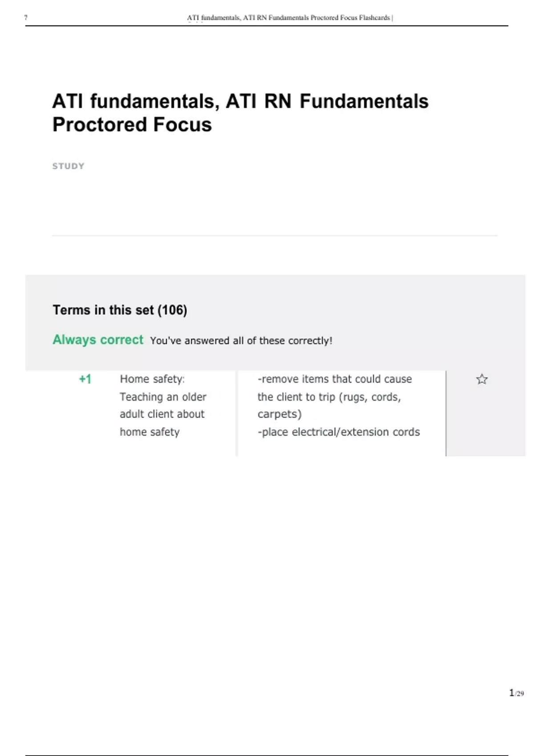Click the ATI fundamentals main title heading

click(240, 101)
